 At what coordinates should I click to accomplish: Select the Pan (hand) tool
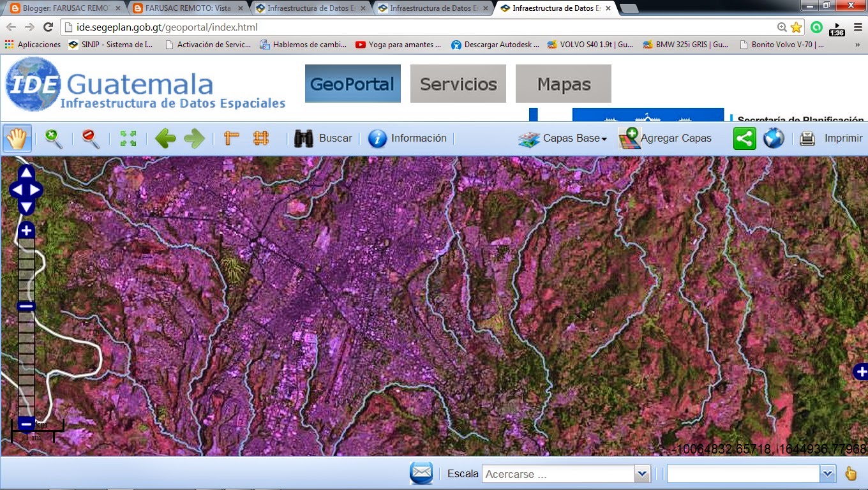pos(17,138)
